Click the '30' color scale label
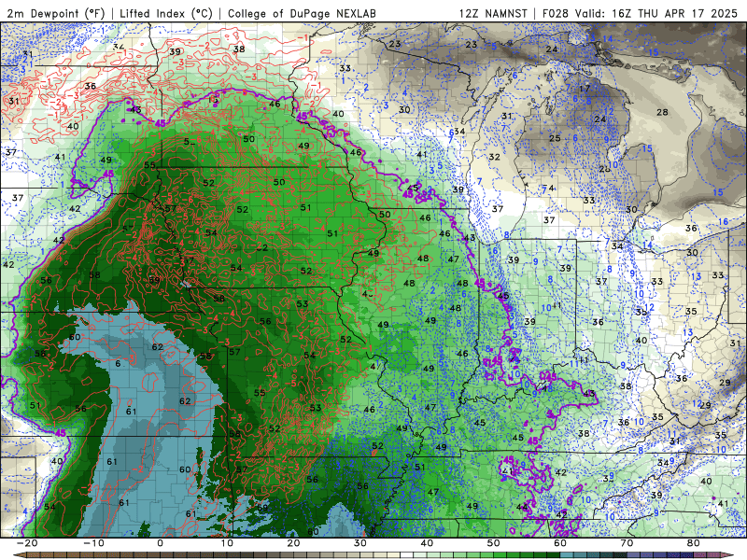747x560 pixels. tap(360, 543)
